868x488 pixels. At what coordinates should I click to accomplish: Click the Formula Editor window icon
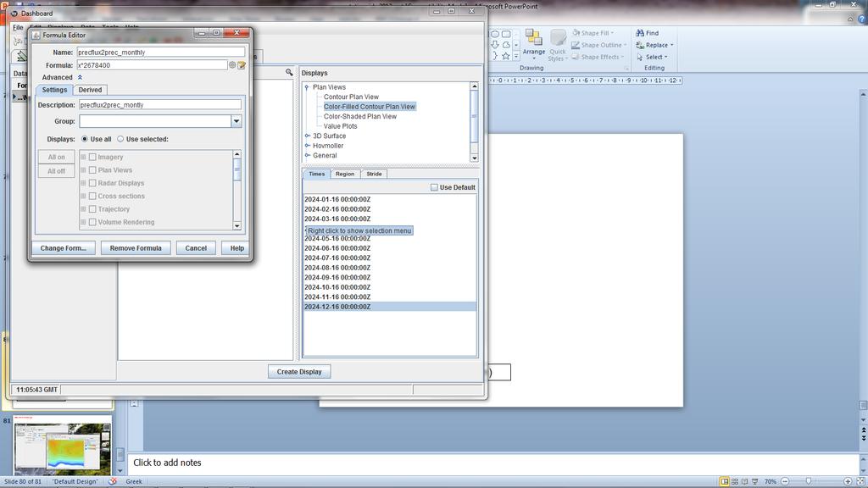click(x=36, y=35)
